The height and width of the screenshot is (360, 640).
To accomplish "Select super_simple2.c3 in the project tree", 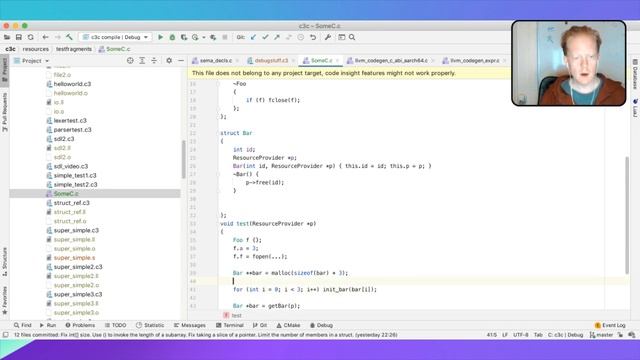I will click(78, 267).
